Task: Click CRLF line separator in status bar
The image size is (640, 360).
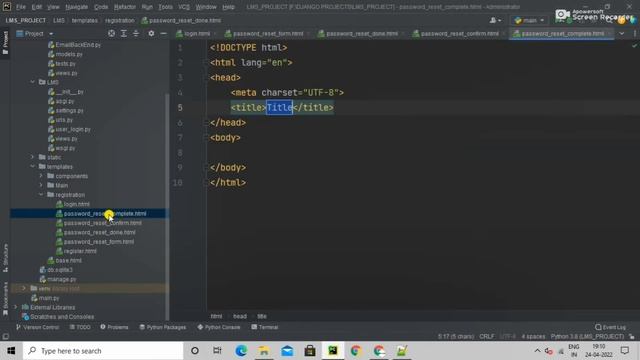Action: point(487,337)
